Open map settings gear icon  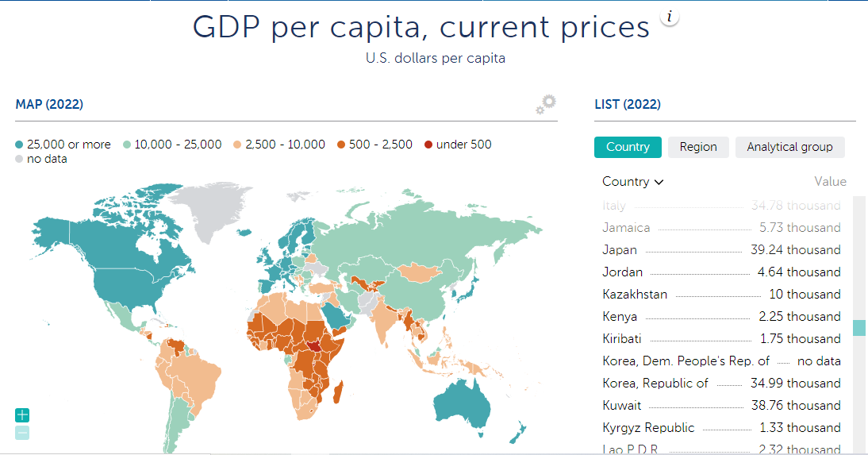tap(546, 104)
